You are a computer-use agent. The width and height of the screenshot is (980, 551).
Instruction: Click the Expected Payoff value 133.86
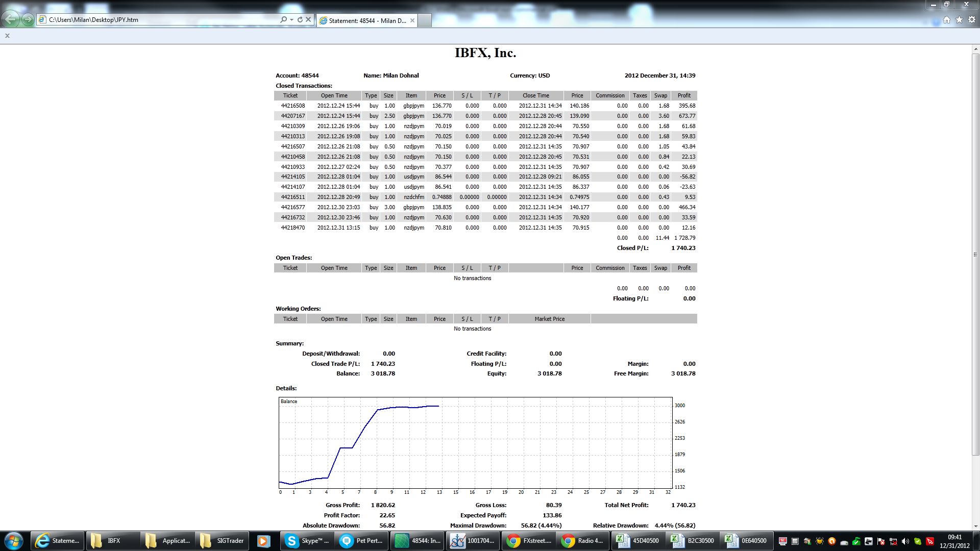(552, 516)
